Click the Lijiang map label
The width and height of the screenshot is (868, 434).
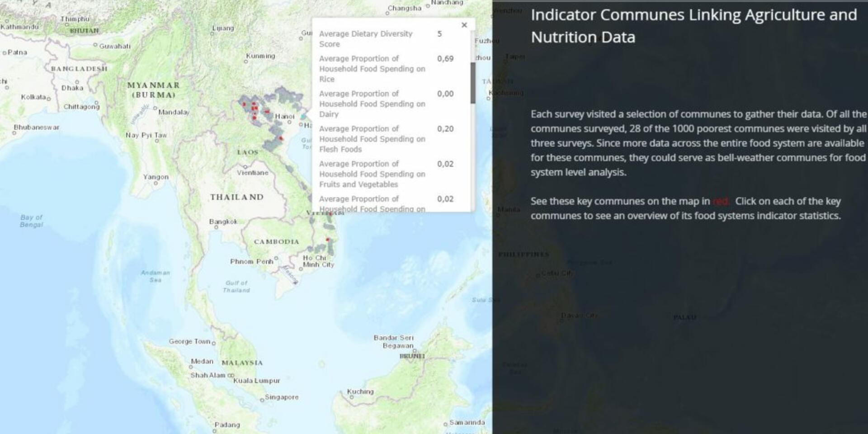(223, 28)
